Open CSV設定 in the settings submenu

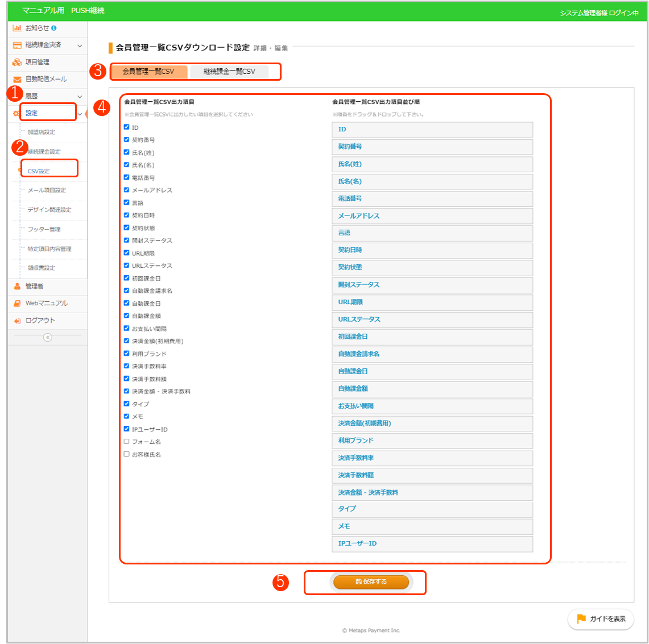[39, 171]
